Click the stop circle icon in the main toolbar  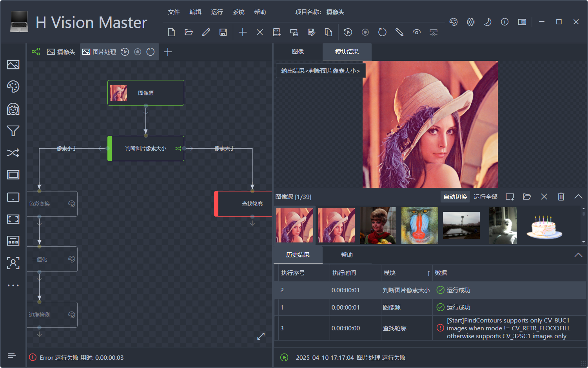tap(365, 32)
